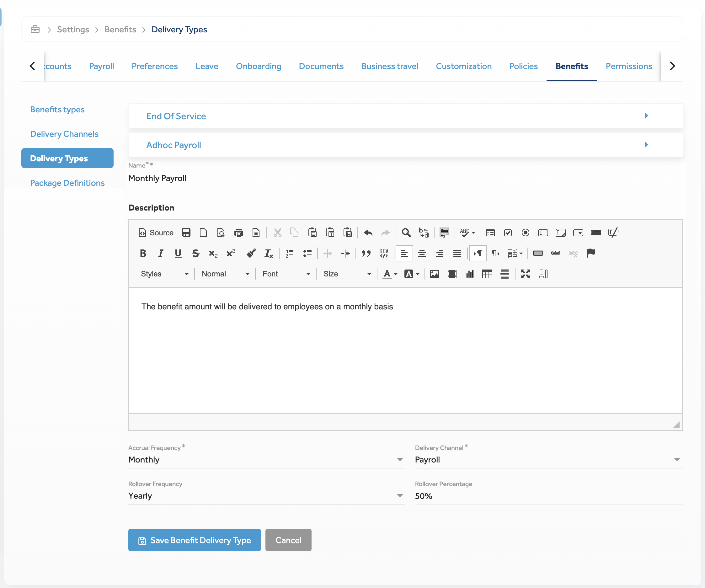Insert a text field icon

pos(543,233)
